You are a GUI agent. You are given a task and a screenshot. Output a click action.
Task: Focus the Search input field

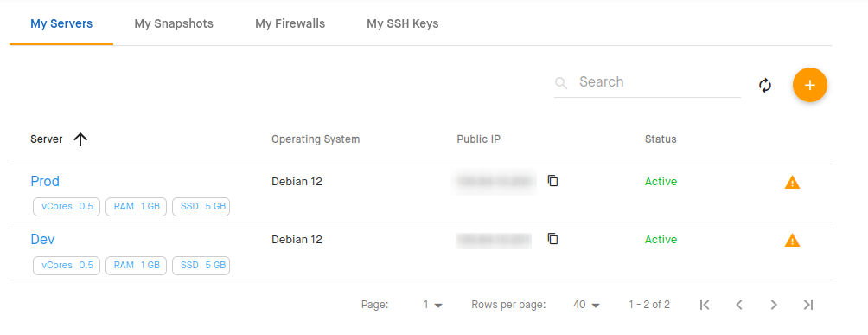(x=648, y=82)
